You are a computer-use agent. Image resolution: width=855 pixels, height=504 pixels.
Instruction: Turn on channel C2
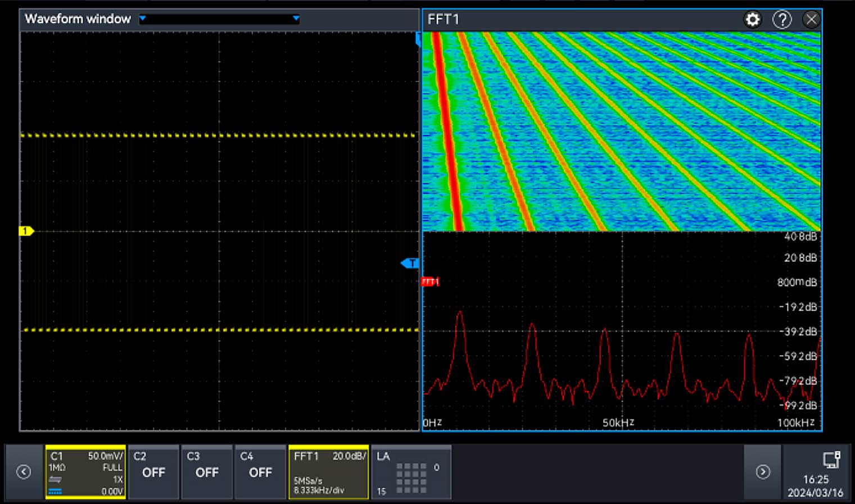154,472
